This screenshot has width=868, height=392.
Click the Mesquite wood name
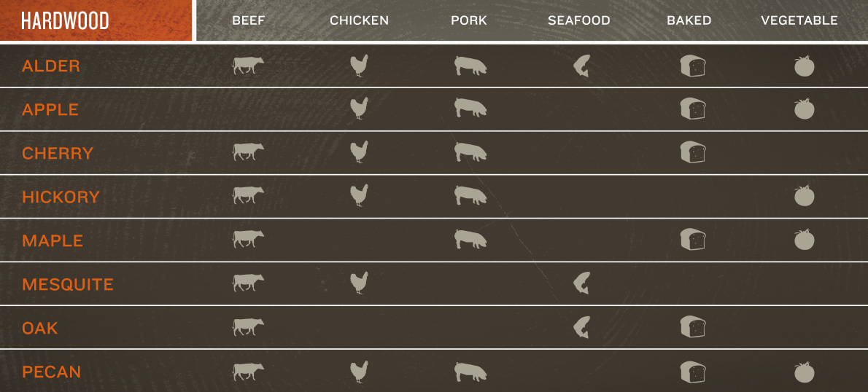[x=68, y=284]
